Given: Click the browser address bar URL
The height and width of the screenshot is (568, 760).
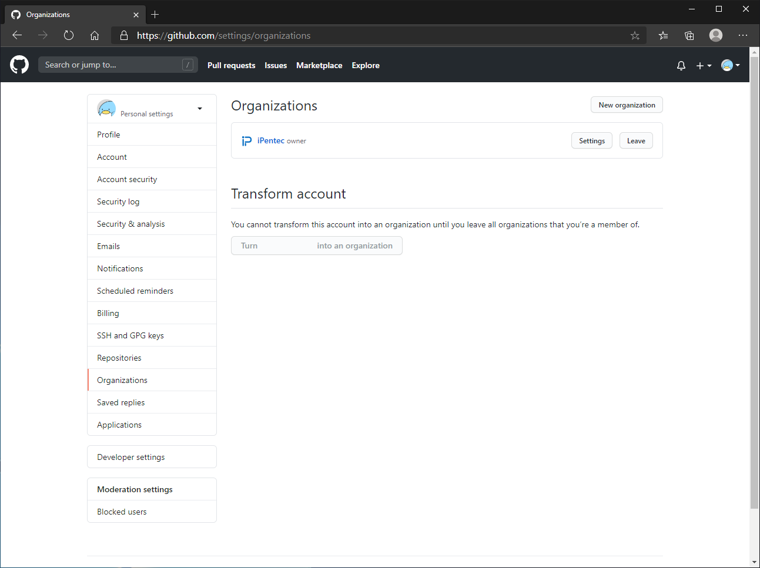Looking at the screenshot, I should (223, 35).
